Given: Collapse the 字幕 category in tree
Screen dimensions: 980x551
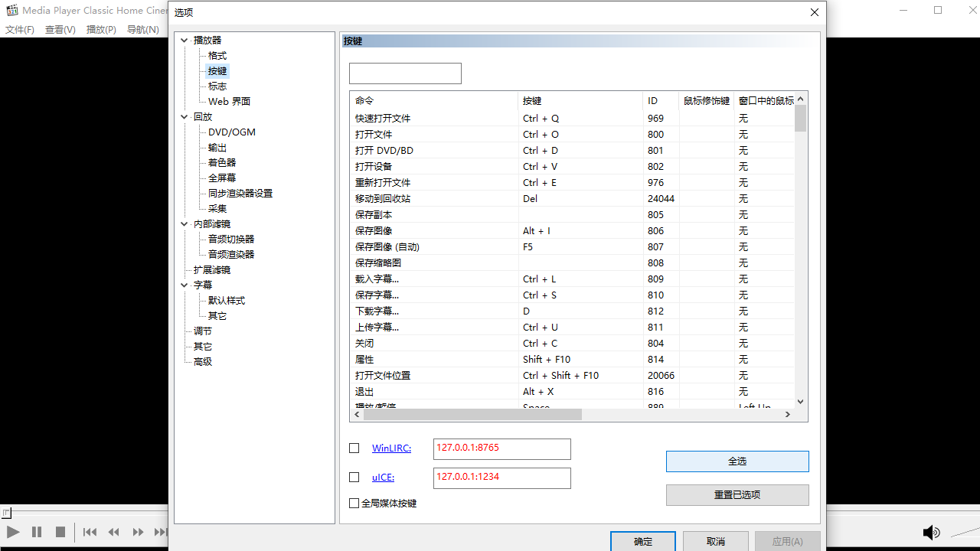Looking at the screenshot, I should (184, 285).
